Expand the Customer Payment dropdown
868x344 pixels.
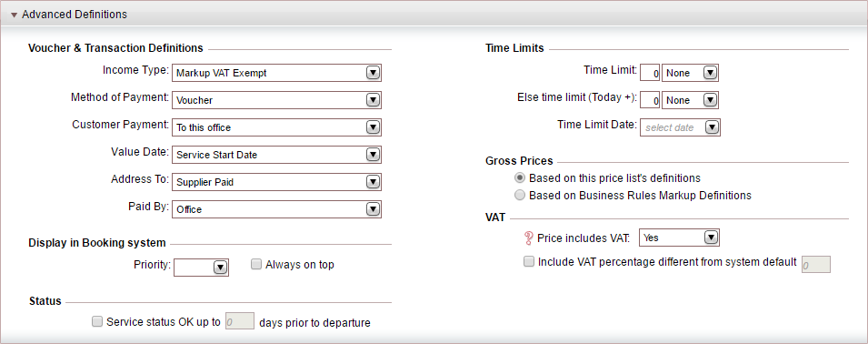click(x=277, y=127)
